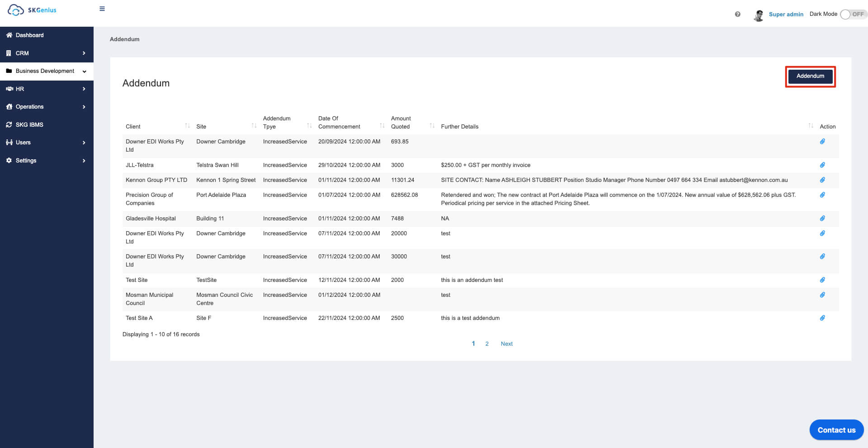Click the Mosman Council Civic Centre cell
Viewport: 868px width, 448px height.
225,299
